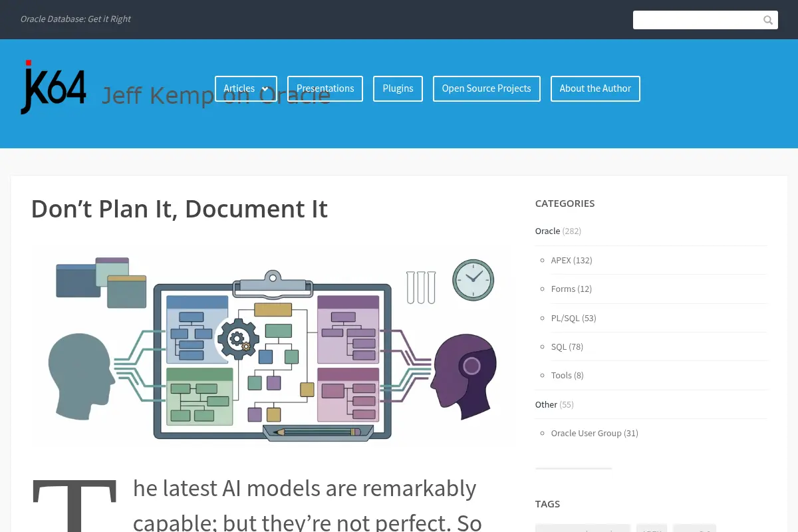Open the Oracle category
Image resolution: width=798 pixels, height=532 pixels.
click(x=547, y=231)
